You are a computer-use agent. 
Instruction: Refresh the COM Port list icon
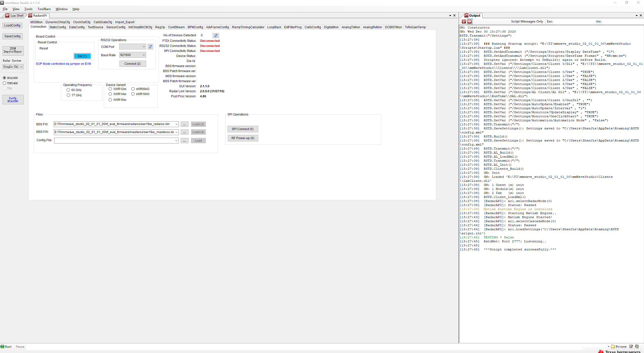tap(150, 47)
